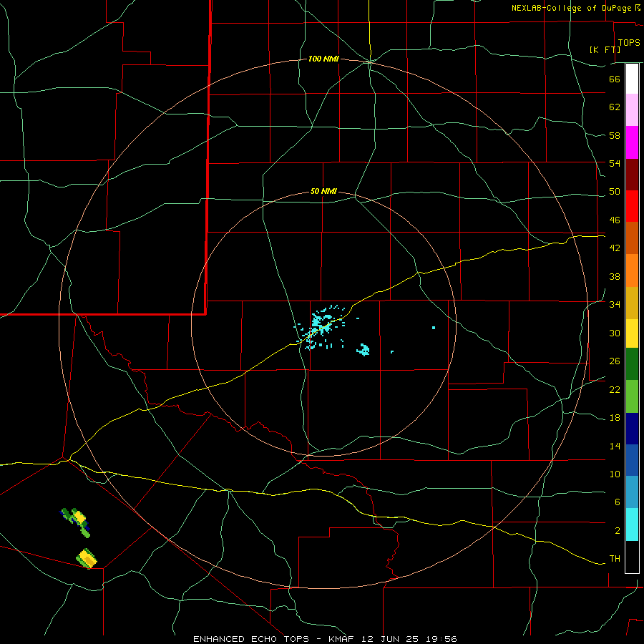Image resolution: width=644 pixels, height=644 pixels.
Task: Select the bright yellow legend swatch
Action: pyautogui.click(x=632, y=333)
